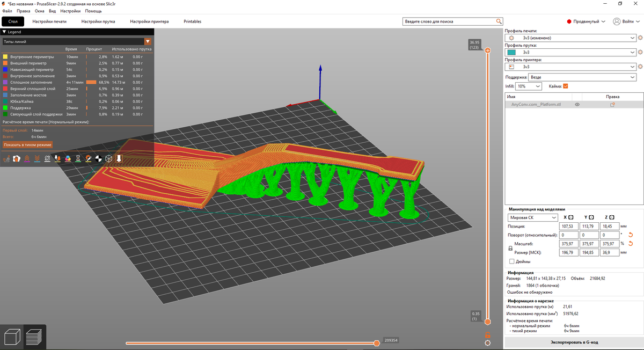Toggle seams display icon
The width and height of the screenshot is (644, 350).
pyautogui.click(x=47, y=158)
